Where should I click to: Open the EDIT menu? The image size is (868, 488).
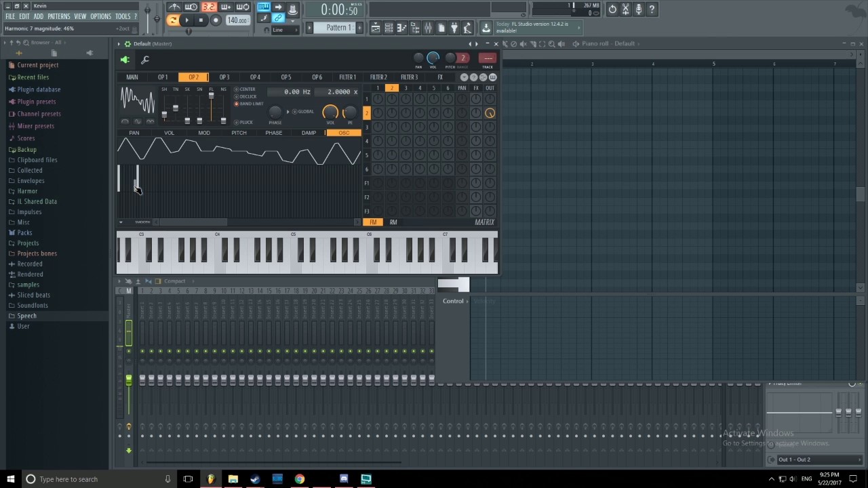24,16
